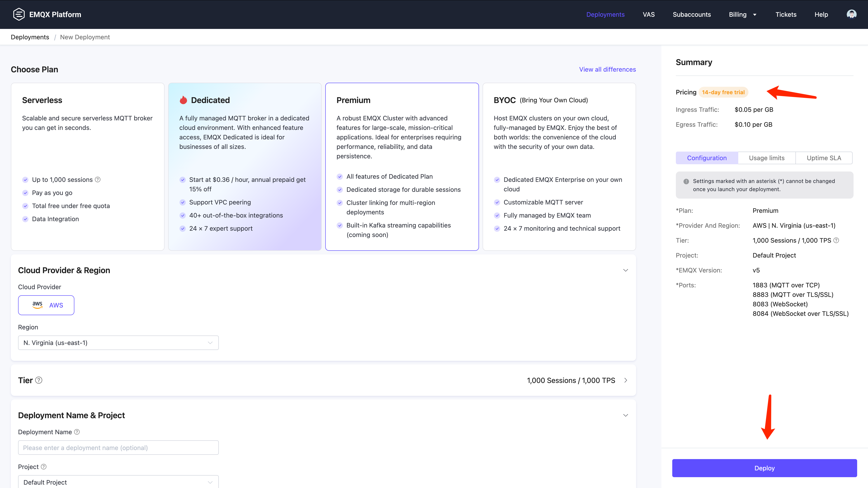The image size is (868, 488).
Task: Go to Deployments in top navigation
Action: [x=605, y=14]
